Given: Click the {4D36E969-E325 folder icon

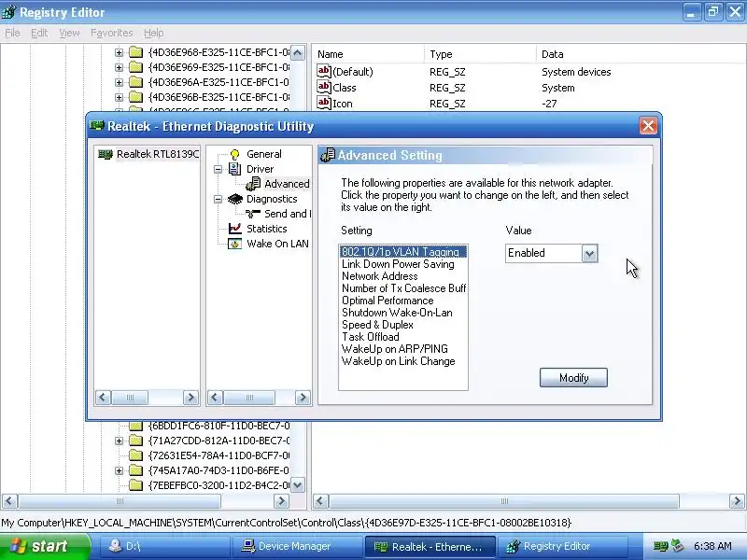Looking at the screenshot, I should click(136, 67).
